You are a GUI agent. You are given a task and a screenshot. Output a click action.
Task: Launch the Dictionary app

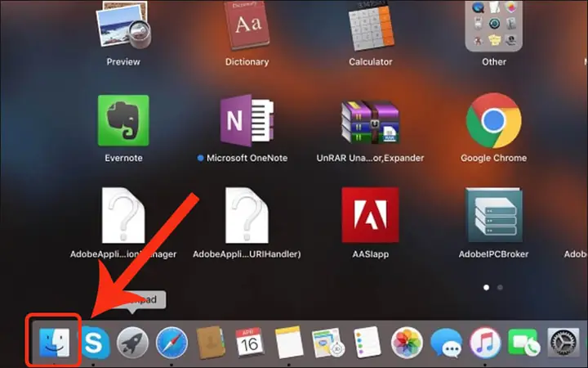coord(247,25)
